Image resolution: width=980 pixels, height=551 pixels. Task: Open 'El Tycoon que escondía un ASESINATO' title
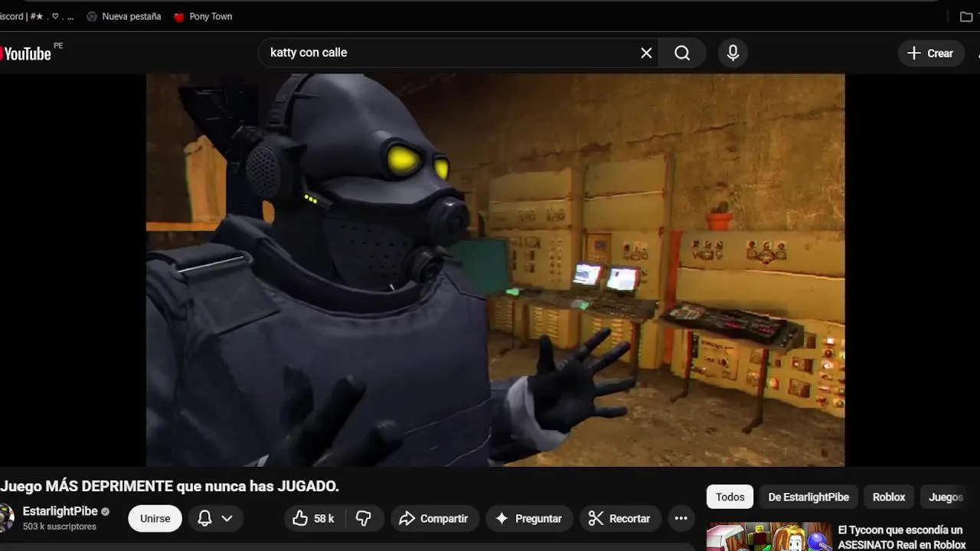point(902,537)
